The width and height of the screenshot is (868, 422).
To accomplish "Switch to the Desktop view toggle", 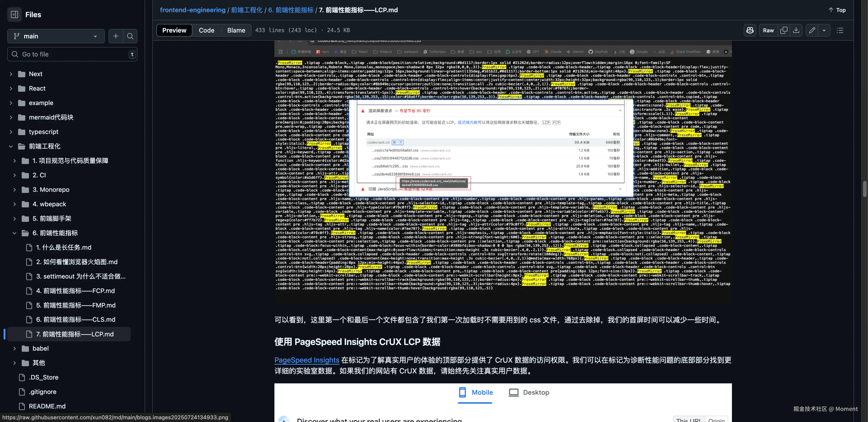I will pyautogui.click(x=529, y=392).
